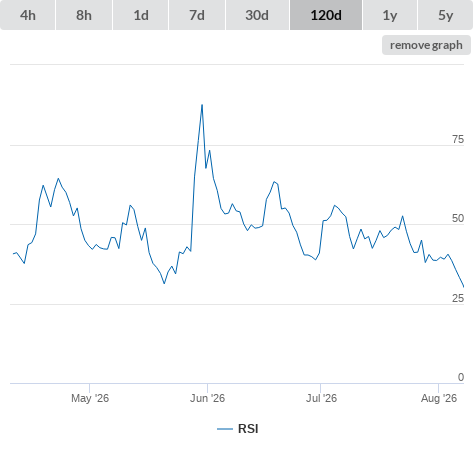The width and height of the screenshot is (474, 455).
Task: Choose the 1d range tab
Action: (x=141, y=15)
